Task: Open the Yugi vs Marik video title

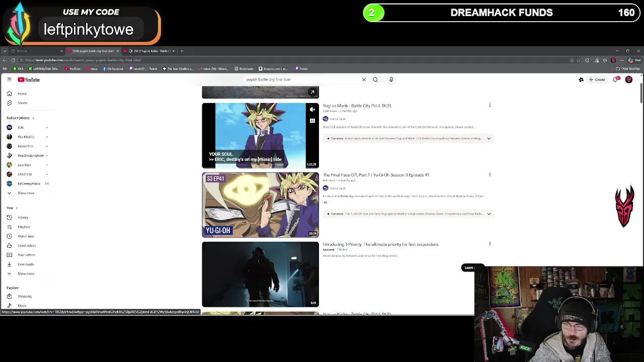Action: click(x=357, y=106)
